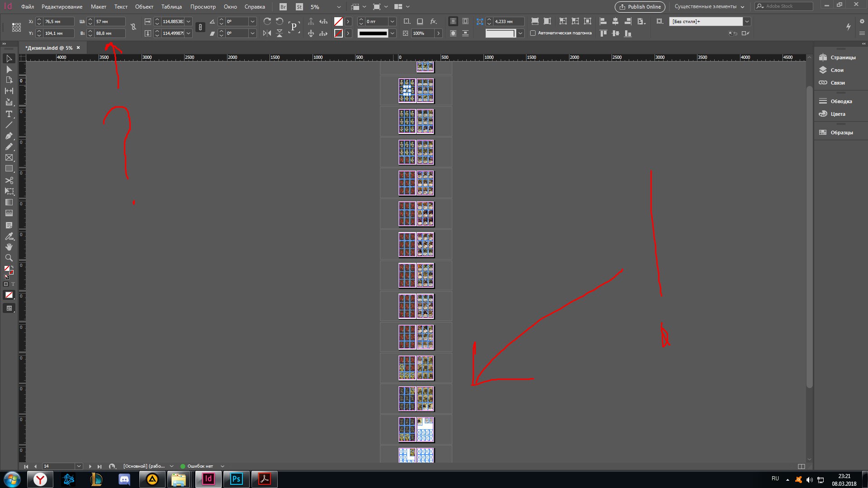Toggle constrain width and height proportions
The image size is (868, 488).
[x=133, y=27]
